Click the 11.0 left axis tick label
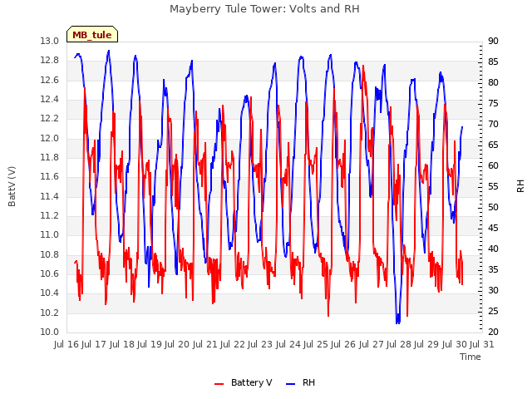 pos(49,235)
